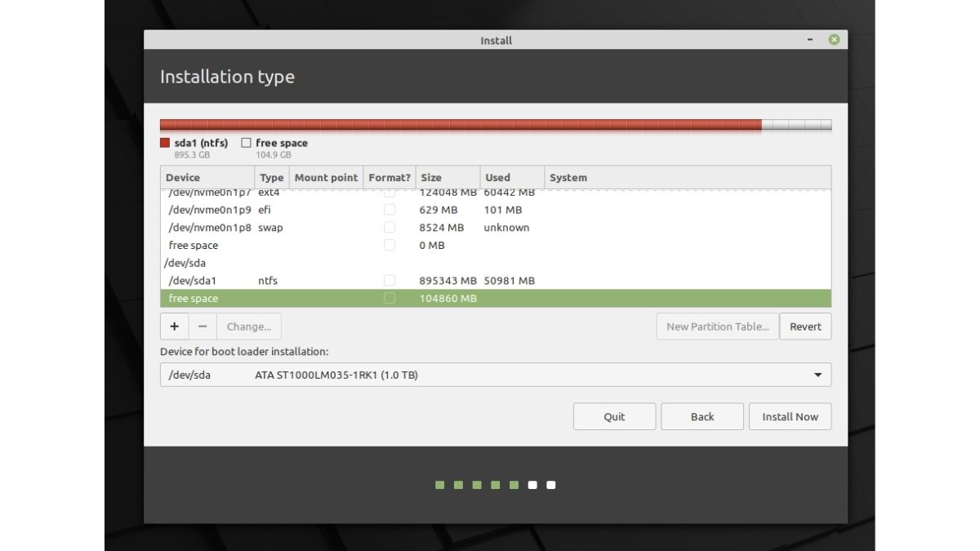Screen dimensions: 980x551
Task: Check the Format box for the efi partition
Action: [390, 210]
